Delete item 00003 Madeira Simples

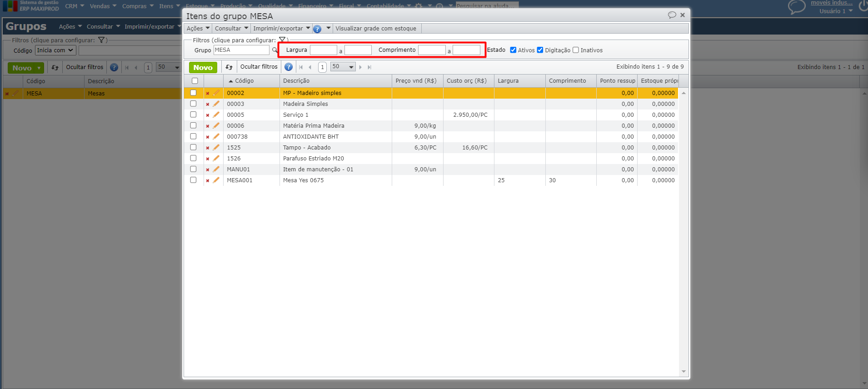(208, 104)
